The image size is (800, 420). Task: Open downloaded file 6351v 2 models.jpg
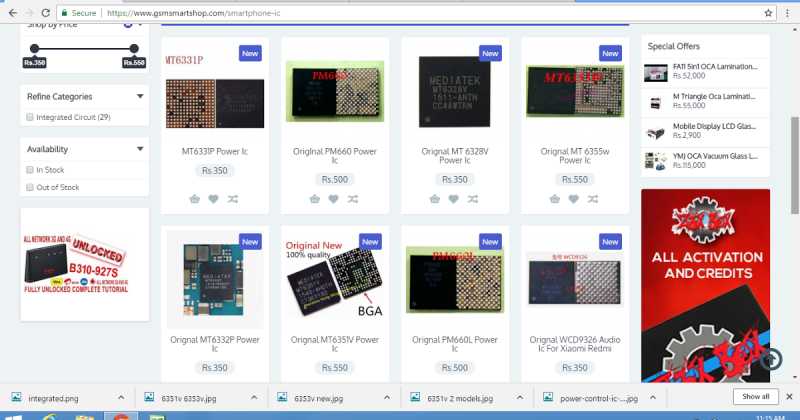[x=460, y=399]
